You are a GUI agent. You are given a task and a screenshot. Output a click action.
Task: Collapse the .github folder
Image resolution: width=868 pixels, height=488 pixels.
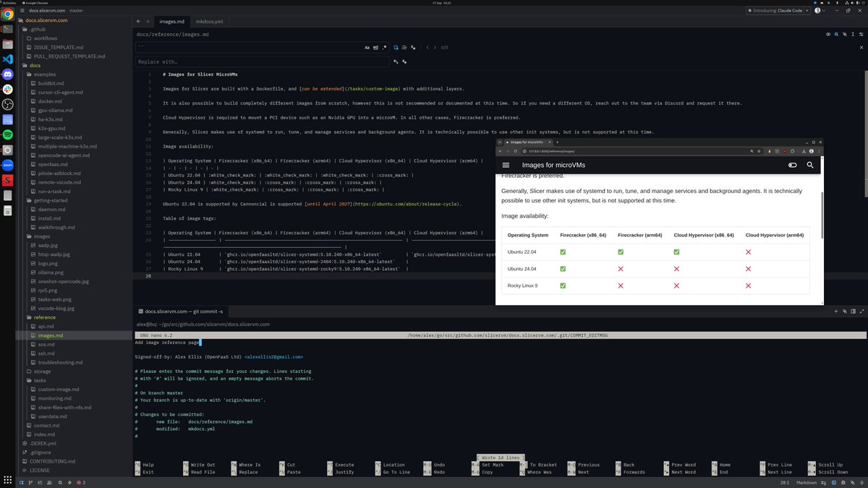tap(37, 29)
